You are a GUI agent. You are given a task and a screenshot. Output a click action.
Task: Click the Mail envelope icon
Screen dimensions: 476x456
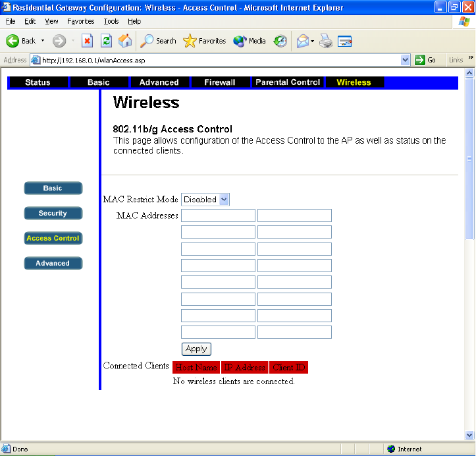303,41
